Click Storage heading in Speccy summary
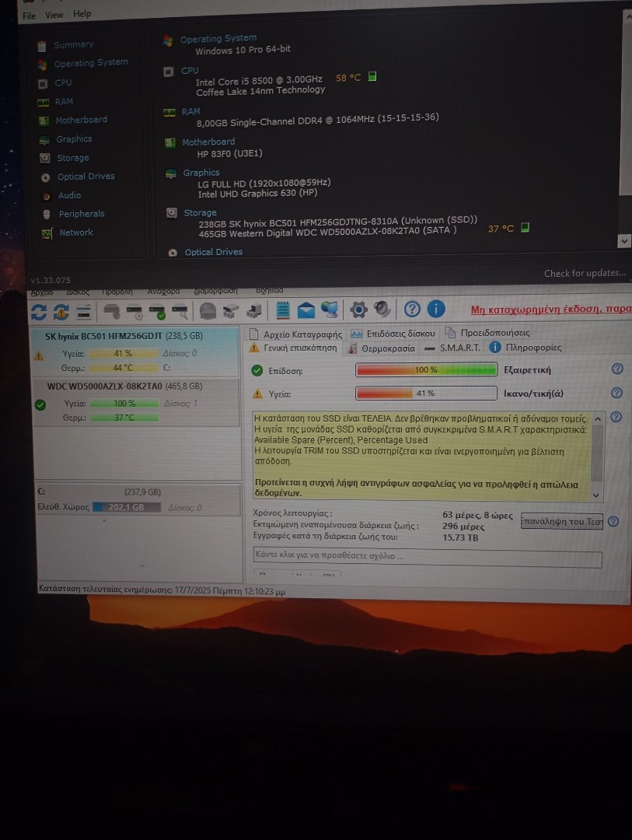 point(200,212)
